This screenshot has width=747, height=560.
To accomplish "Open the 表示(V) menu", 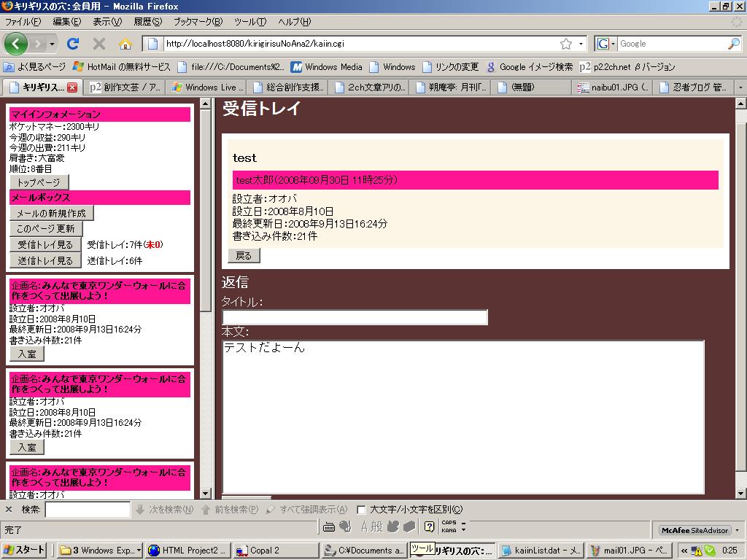I will (107, 21).
